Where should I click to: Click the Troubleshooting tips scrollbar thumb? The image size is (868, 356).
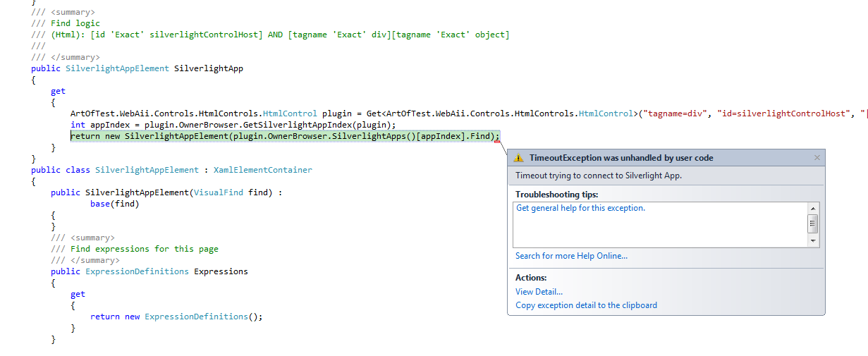tap(813, 223)
